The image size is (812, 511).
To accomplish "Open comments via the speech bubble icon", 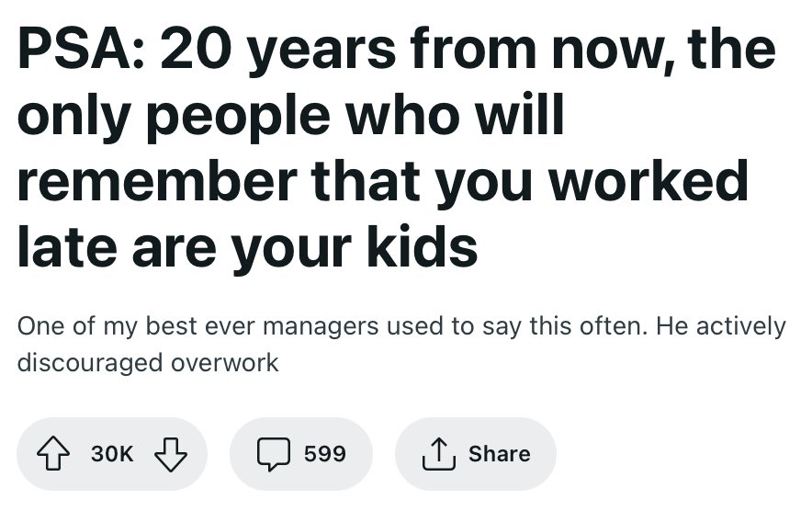I will point(274,454).
